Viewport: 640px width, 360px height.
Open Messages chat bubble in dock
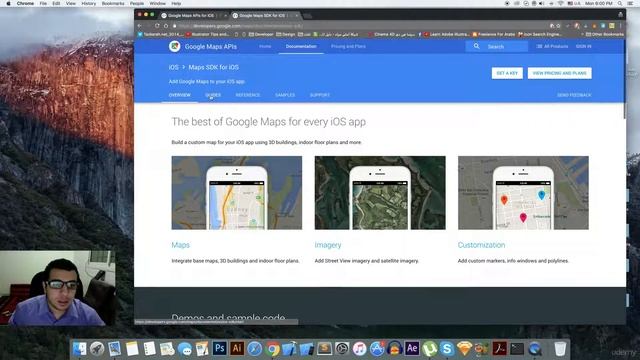click(184, 349)
